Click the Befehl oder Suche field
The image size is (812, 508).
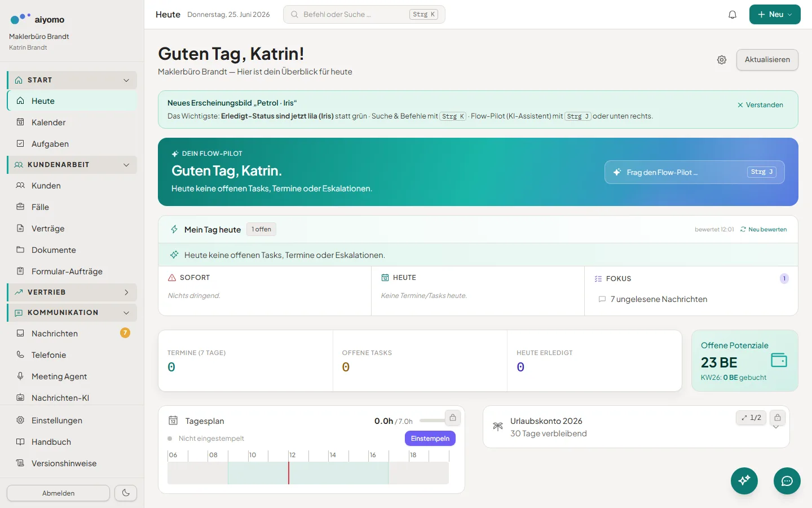coord(364,15)
